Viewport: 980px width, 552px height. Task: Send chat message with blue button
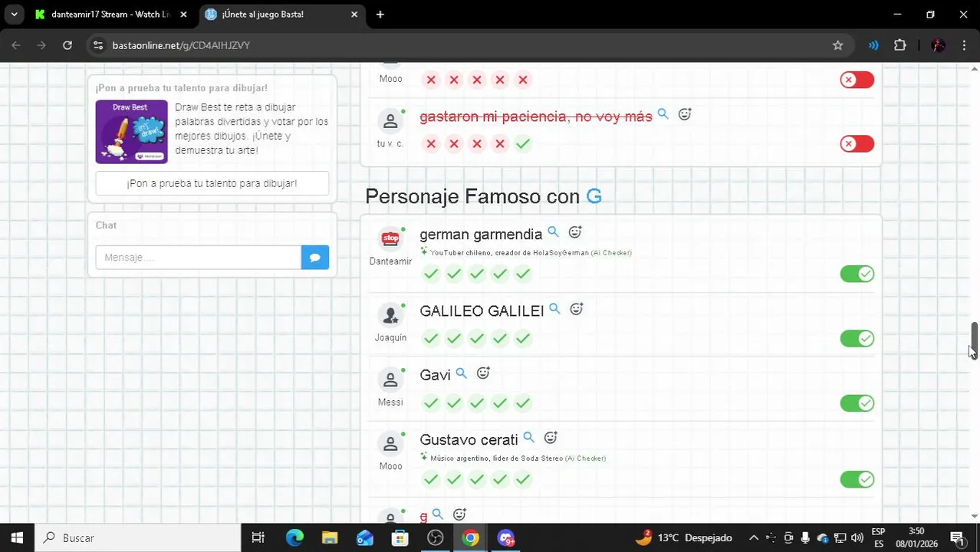coord(315,258)
